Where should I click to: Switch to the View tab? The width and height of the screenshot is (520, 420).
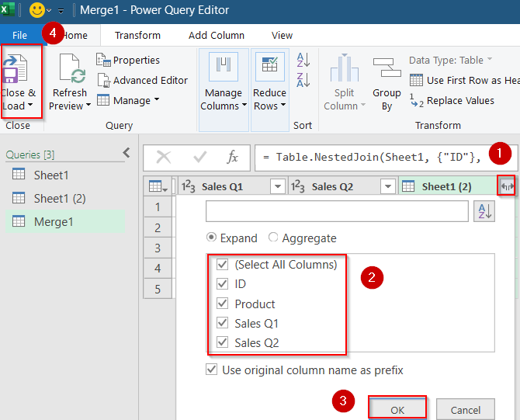[282, 35]
